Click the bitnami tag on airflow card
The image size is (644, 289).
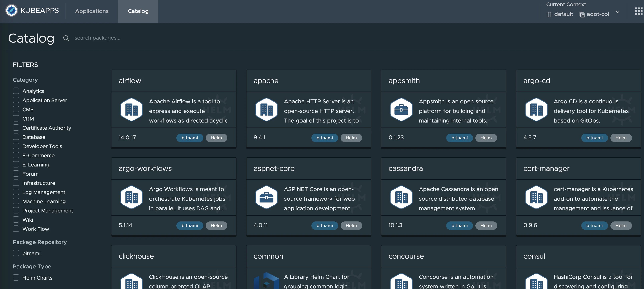point(190,138)
